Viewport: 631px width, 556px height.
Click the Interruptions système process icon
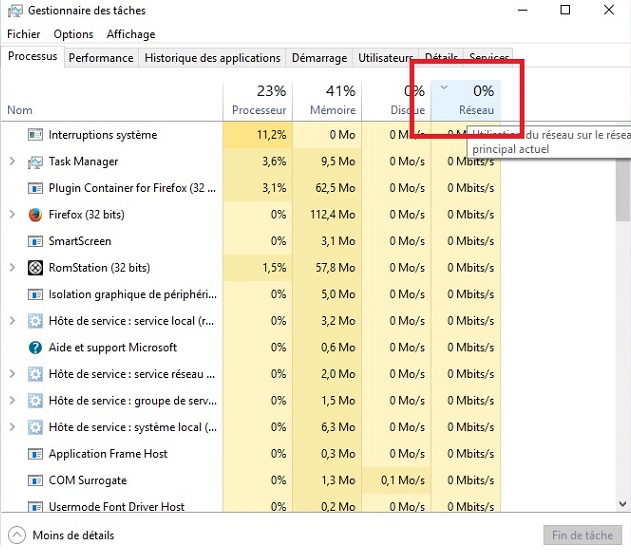35,135
